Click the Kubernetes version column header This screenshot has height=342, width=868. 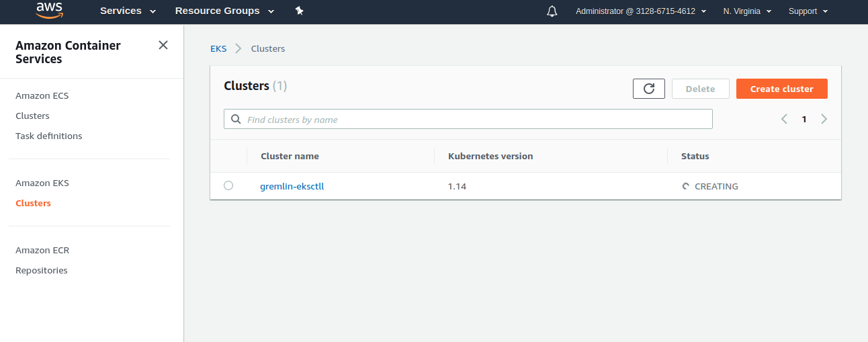[490, 156]
